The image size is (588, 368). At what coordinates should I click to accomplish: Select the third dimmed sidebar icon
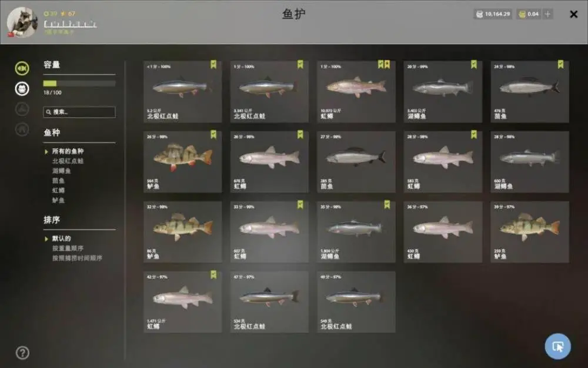pos(22,110)
